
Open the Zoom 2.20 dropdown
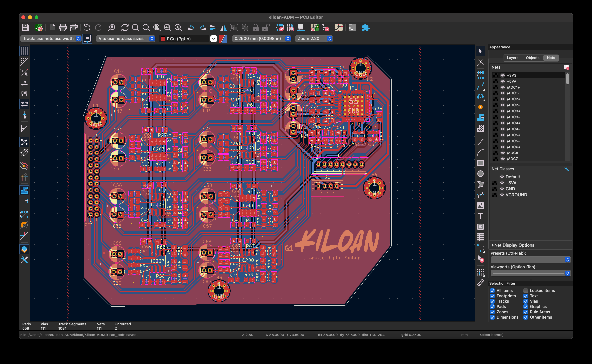click(314, 39)
